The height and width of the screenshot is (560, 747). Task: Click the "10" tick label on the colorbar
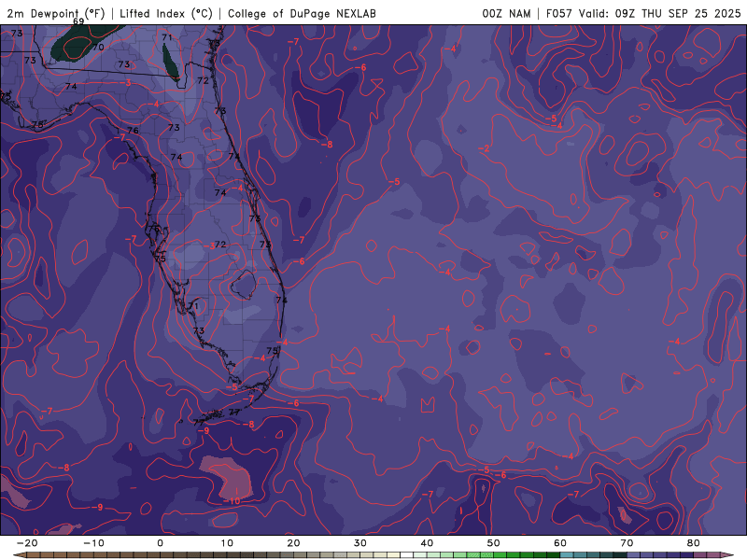click(x=227, y=543)
